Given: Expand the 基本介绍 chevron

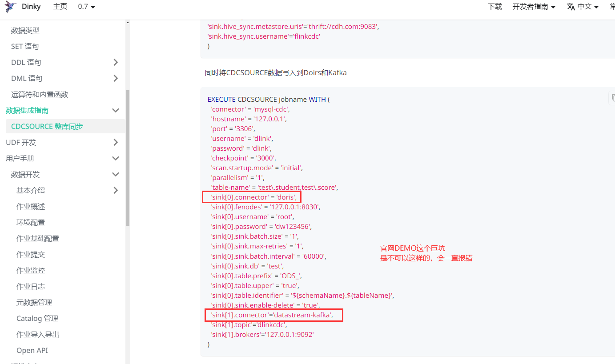Looking at the screenshot, I should point(116,190).
